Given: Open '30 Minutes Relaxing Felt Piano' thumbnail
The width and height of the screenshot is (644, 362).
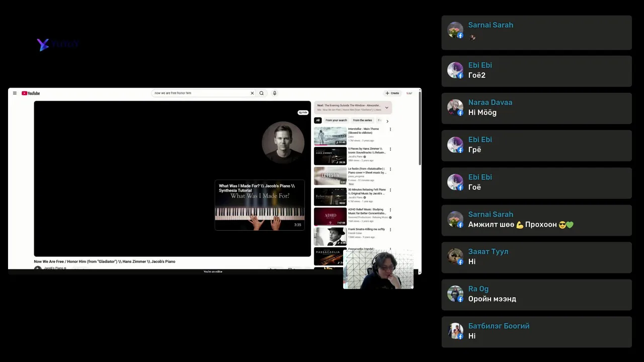Looking at the screenshot, I should [x=330, y=197].
